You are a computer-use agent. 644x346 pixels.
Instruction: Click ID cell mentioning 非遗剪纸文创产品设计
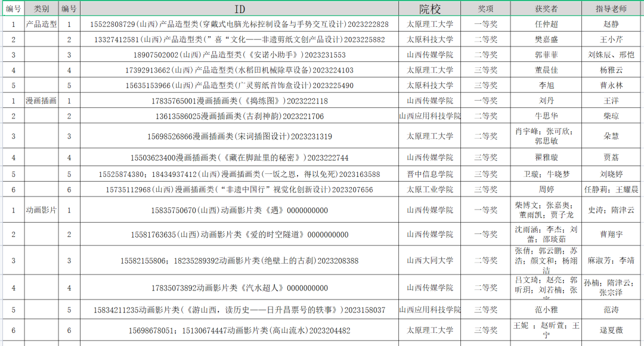[240, 39]
